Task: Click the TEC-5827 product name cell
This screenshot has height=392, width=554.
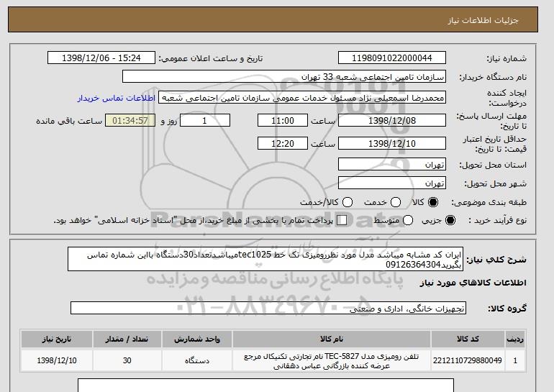Action: tap(332, 360)
